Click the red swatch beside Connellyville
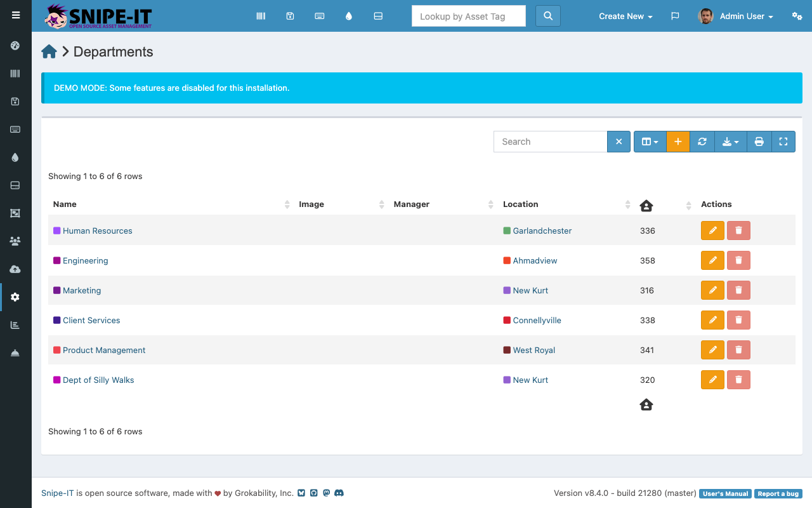The width and height of the screenshot is (812, 508). point(507,320)
